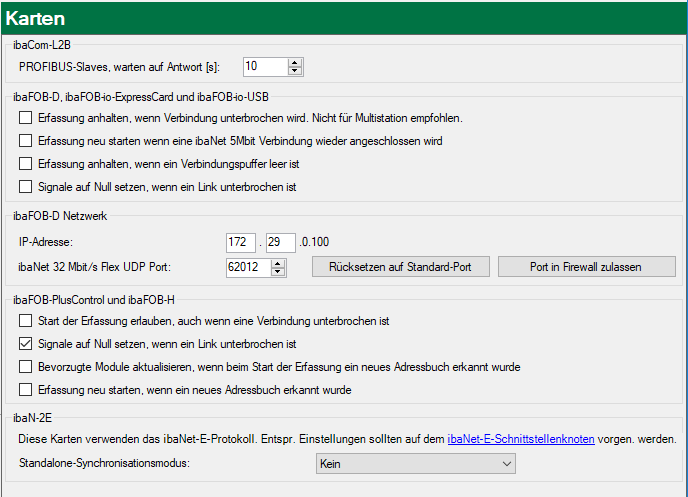
Task: Click 'PROFIBUS-Slaves, warten auf Antwort [s]:' label
Action: pos(119,67)
